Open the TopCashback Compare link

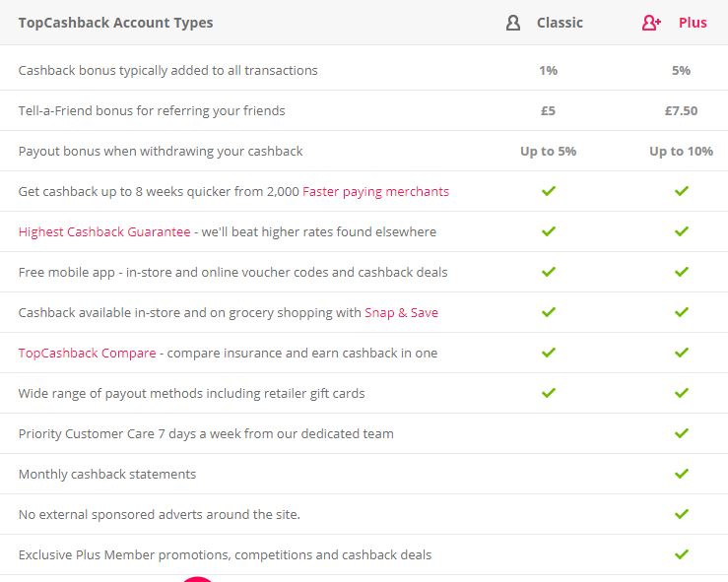(88, 354)
